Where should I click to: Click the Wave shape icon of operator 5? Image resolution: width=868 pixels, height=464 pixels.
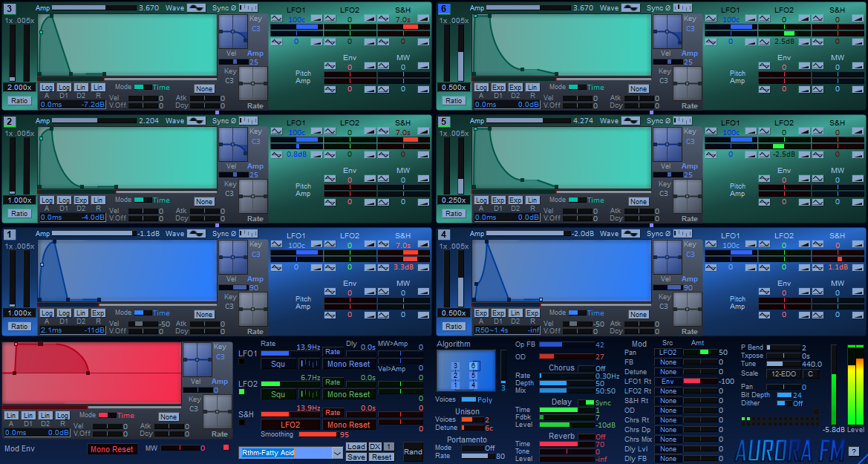click(x=630, y=121)
